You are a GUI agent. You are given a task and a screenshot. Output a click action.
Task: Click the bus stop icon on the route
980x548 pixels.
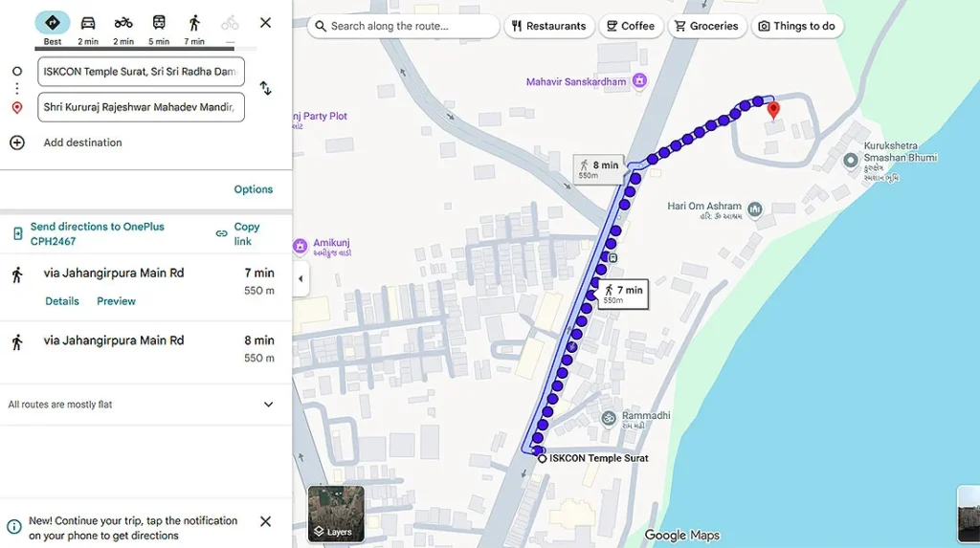613,258
